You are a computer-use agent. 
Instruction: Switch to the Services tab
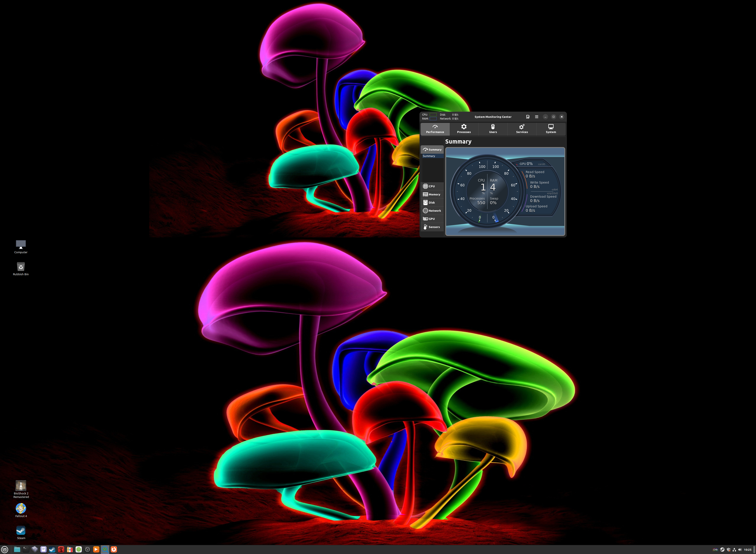pyautogui.click(x=522, y=129)
